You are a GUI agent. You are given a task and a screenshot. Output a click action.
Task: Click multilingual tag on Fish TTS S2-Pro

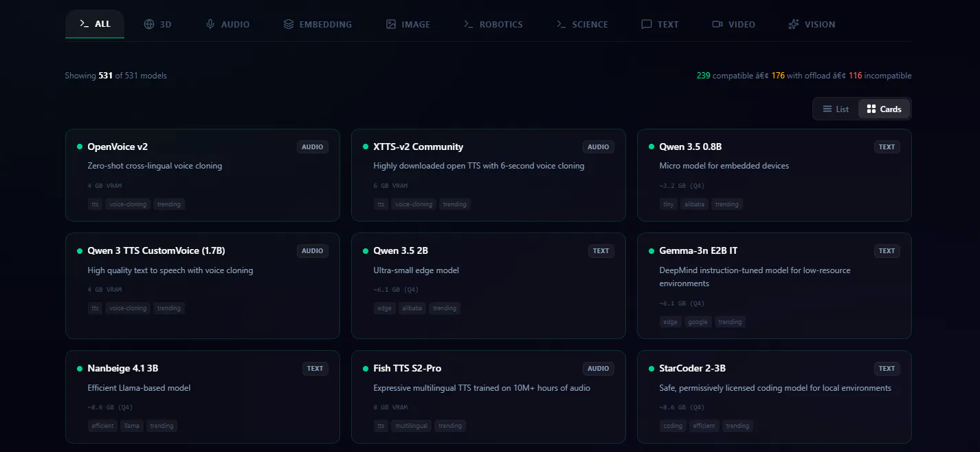(412, 426)
